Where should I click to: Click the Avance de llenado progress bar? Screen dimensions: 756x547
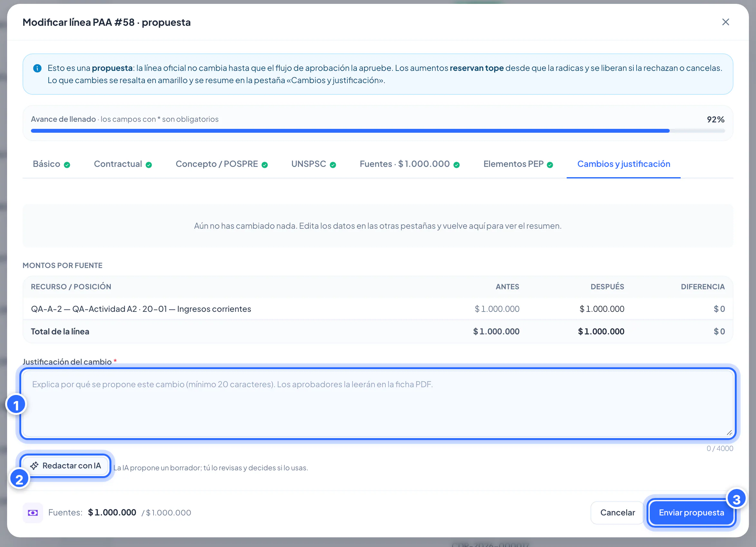pyautogui.click(x=378, y=131)
